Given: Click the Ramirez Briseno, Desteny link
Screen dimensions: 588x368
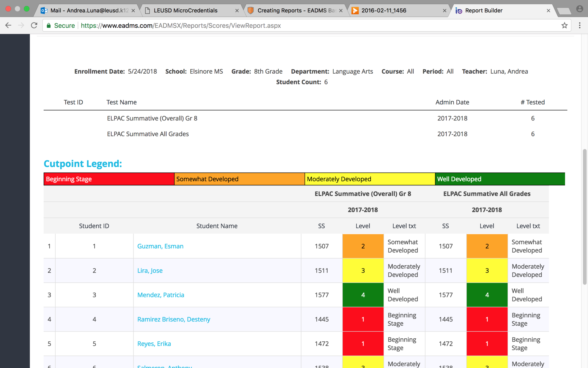Looking at the screenshot, I should point(173,319).
